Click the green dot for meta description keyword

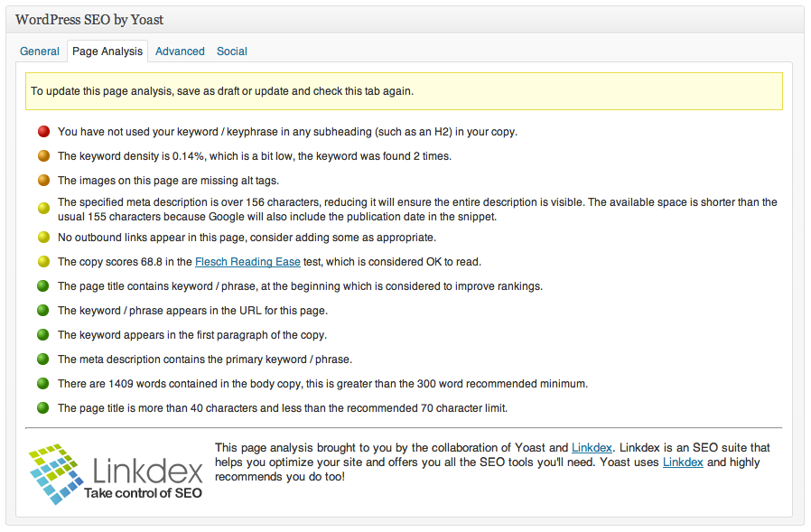pos(43,359)
